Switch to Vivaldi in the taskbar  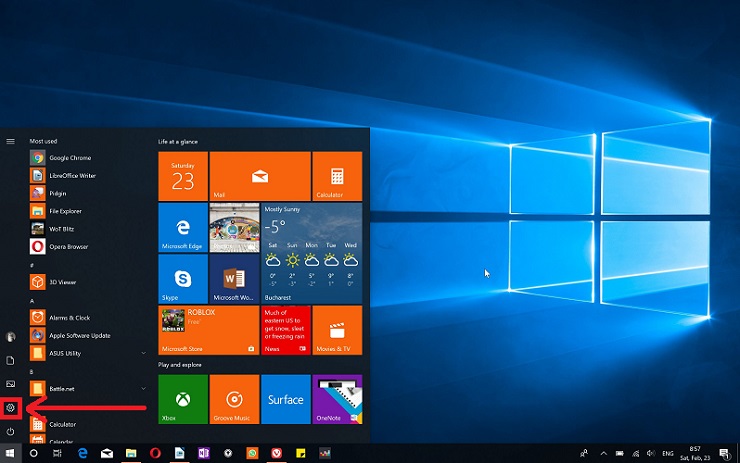[x=277, y=453]
